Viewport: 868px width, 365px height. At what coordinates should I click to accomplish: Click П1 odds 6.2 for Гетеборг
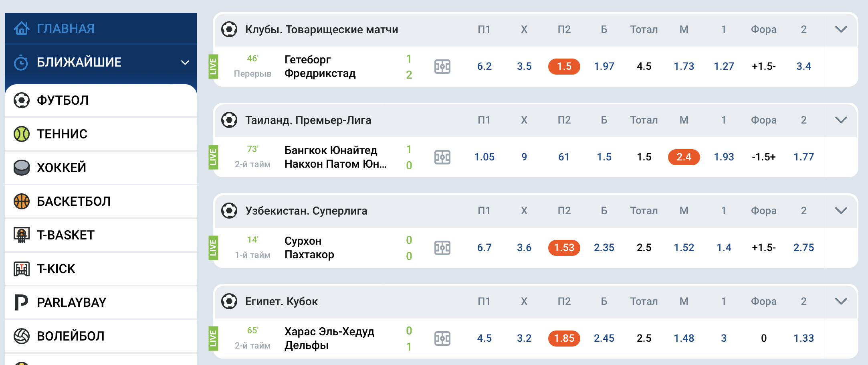(484, 67)
